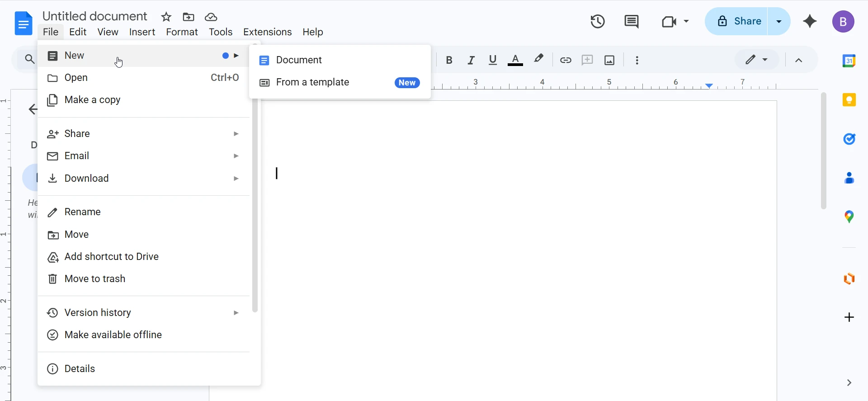868x401 pixels.
Task: Expand the Share button dropdown arrow
Action: coord(779,21)
